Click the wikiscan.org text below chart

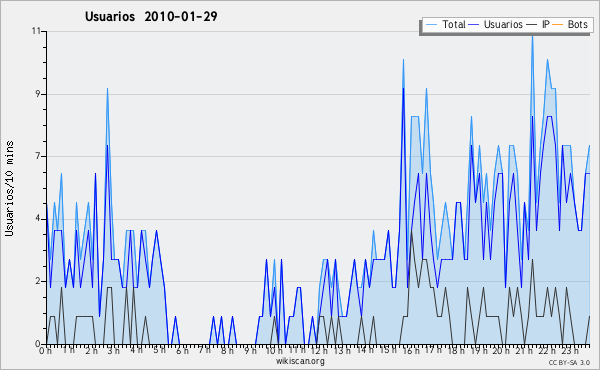point(300,361)
